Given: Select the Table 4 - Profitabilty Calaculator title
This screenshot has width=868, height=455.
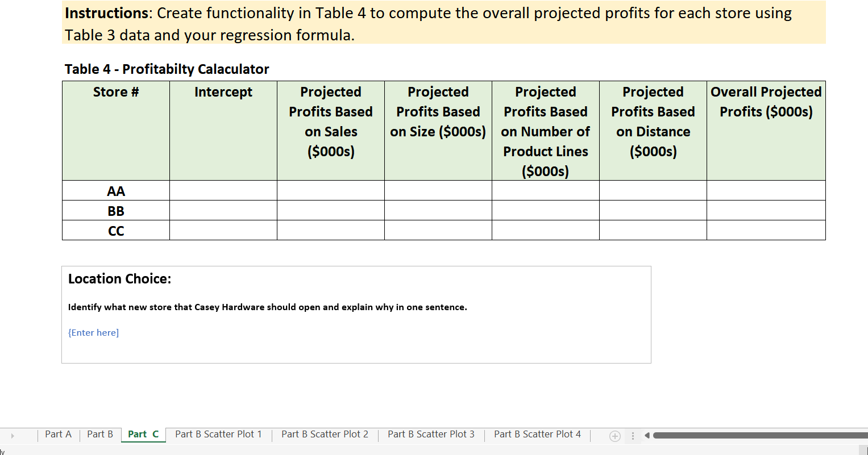Looking at the screenshot, I should tap(166, 69).
